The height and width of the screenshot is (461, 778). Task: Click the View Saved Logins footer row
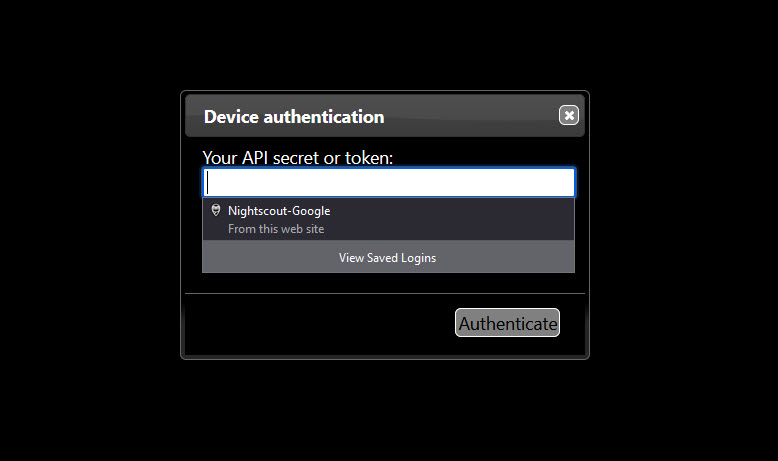pos(388,257)
